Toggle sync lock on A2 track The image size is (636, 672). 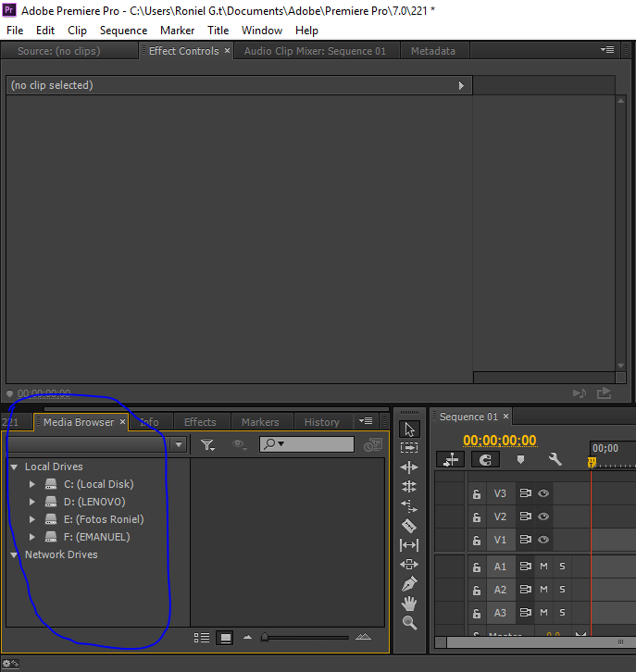[x=526, y=590]
